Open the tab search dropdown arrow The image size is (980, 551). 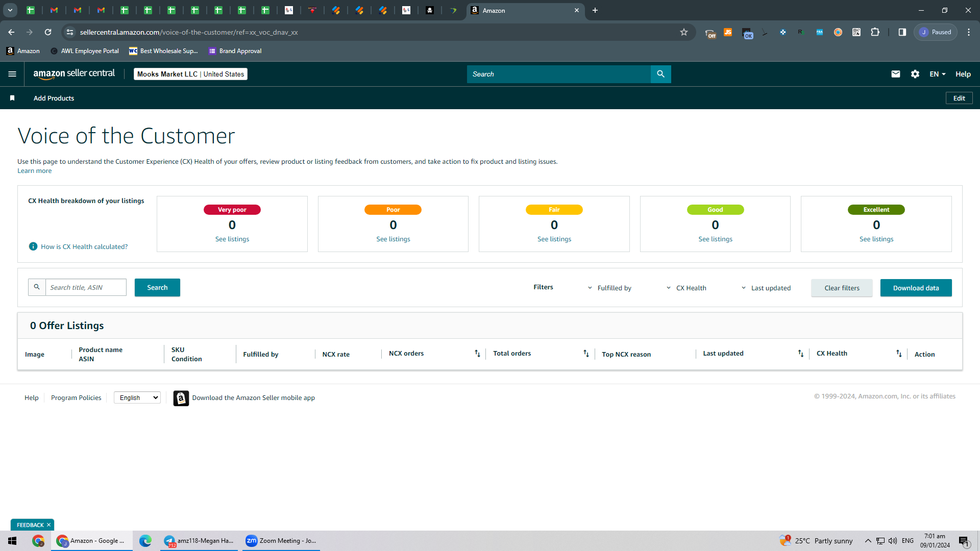tap(10, 10)
